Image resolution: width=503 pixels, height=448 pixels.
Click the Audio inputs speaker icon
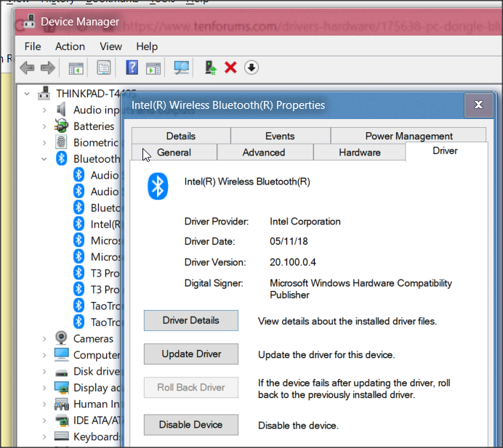[x=61, y=110]
